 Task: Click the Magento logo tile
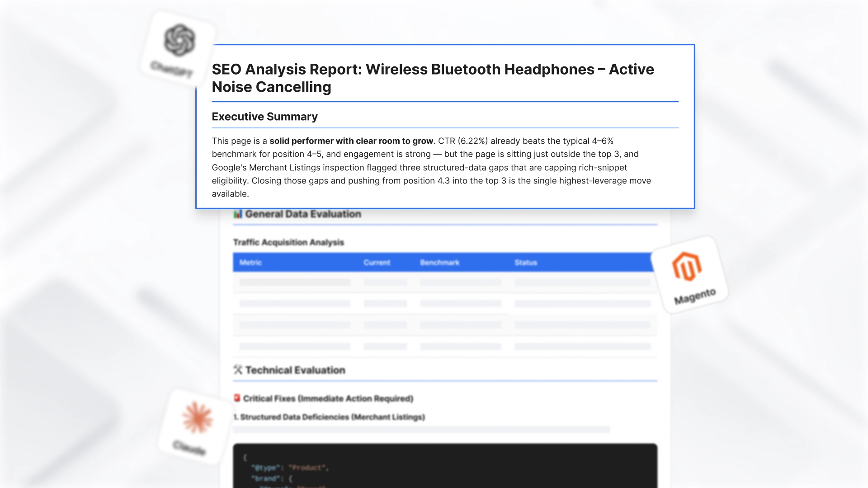tap(690, 275)
